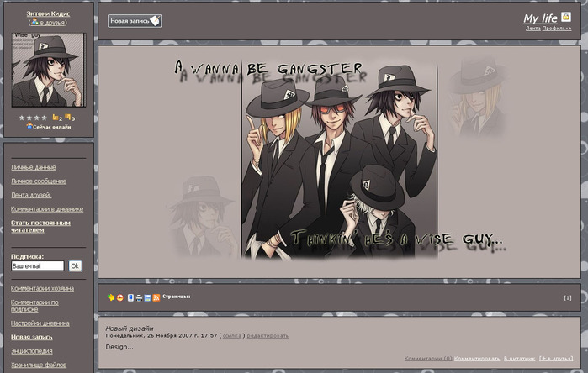
Task: Click the online user icon by 'Сейчас онлайн'
Action: click(x=29, y=126)
